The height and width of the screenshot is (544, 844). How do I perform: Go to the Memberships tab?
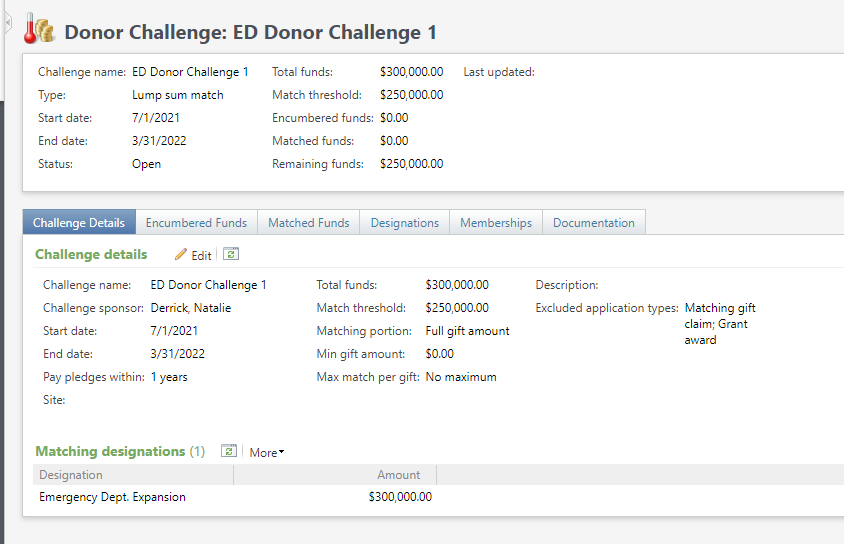496,223
